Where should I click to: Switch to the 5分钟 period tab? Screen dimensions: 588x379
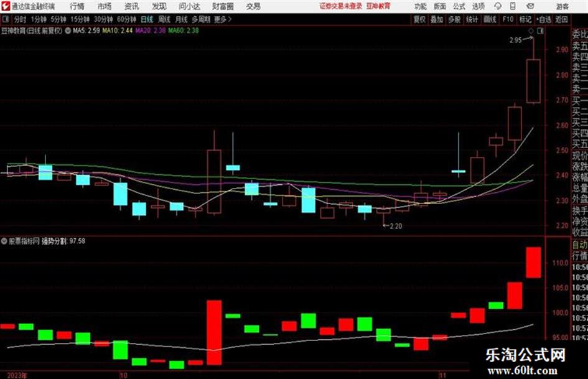58,19
